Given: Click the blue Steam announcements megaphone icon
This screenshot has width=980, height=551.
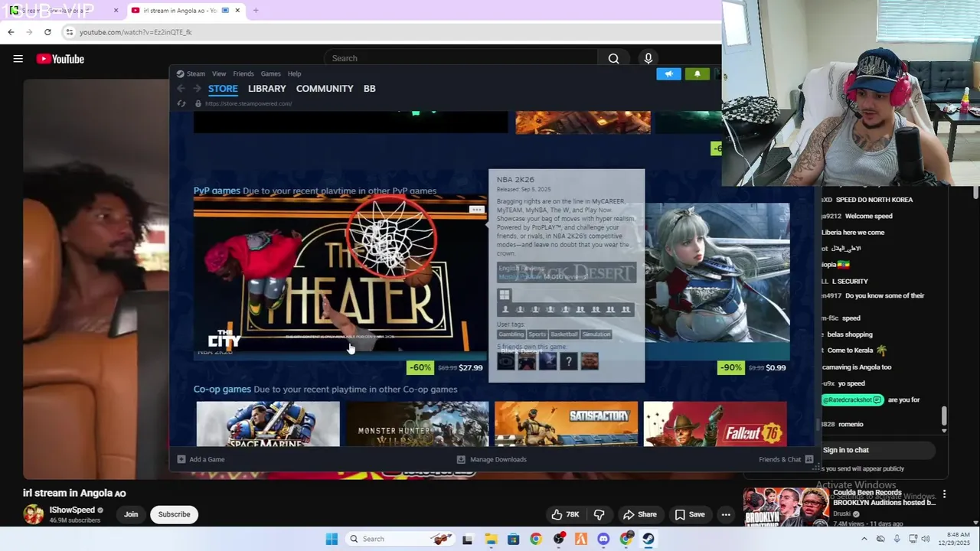Looking at the screenshot, I should 668,73.
